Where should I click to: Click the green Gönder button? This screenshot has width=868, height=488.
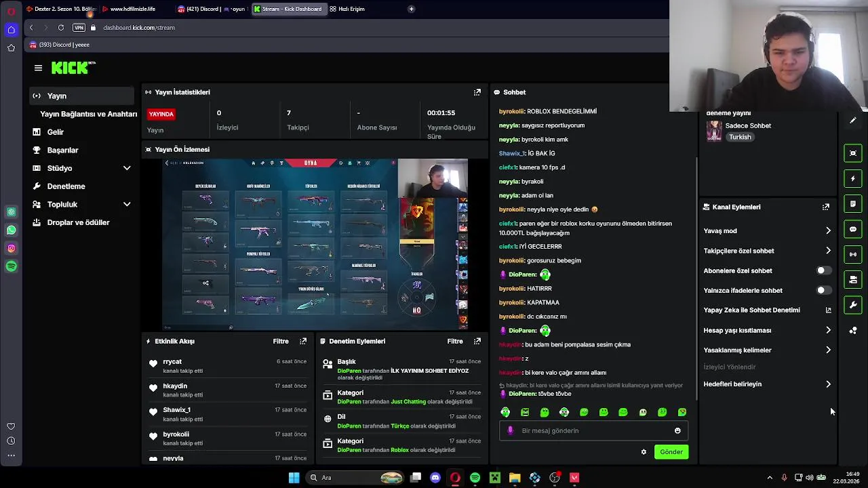(671, 452)
